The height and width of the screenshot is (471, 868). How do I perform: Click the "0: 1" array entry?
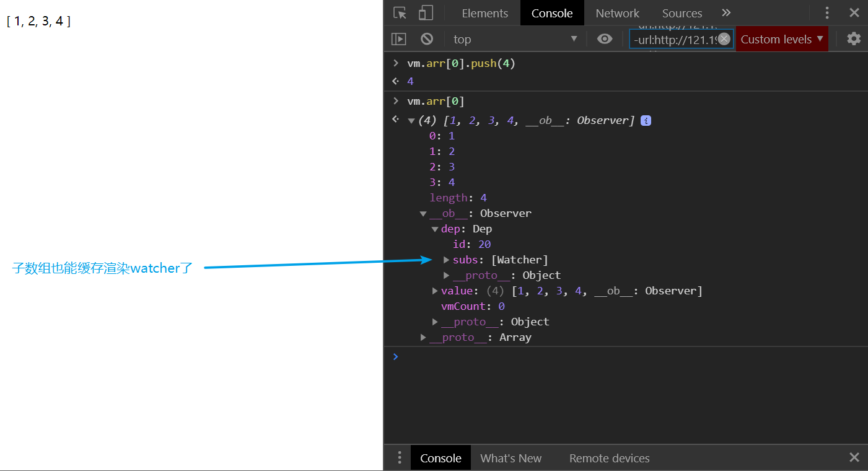[x=442, y=136]
